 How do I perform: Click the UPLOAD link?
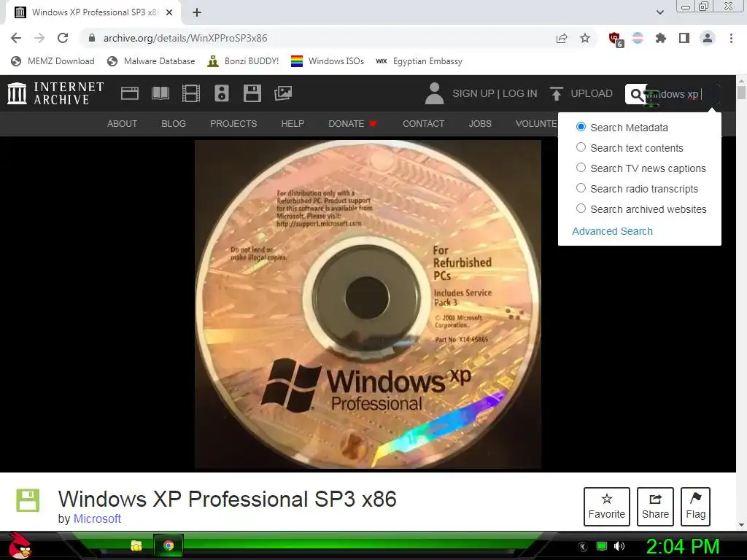pyautogui.click(x=592, y=93)
